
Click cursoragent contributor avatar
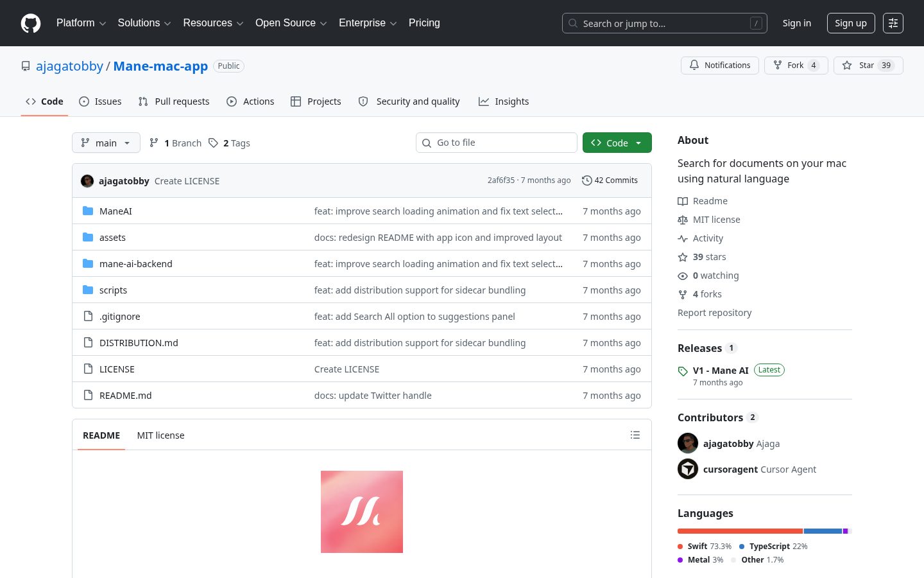click(688, 469)
